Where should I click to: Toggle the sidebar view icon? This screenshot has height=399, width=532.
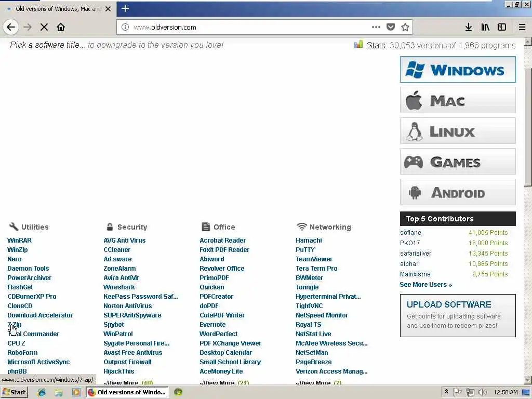pos(502,27)
